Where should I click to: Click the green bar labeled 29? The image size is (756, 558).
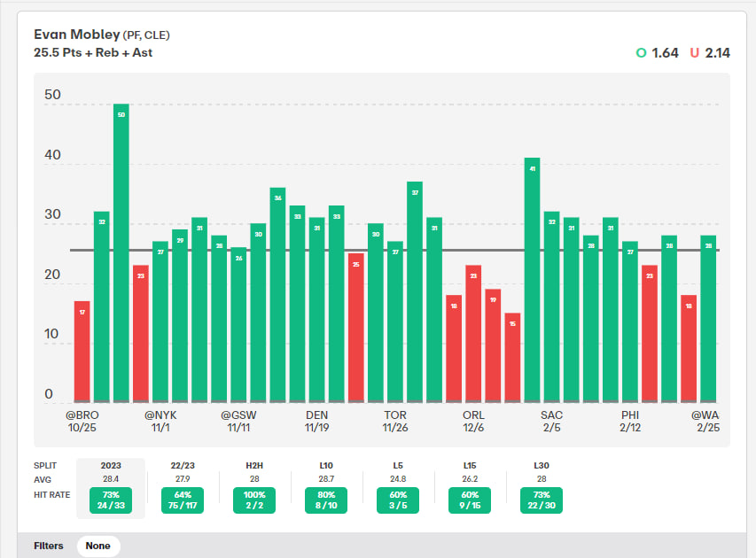click(180, 315)
